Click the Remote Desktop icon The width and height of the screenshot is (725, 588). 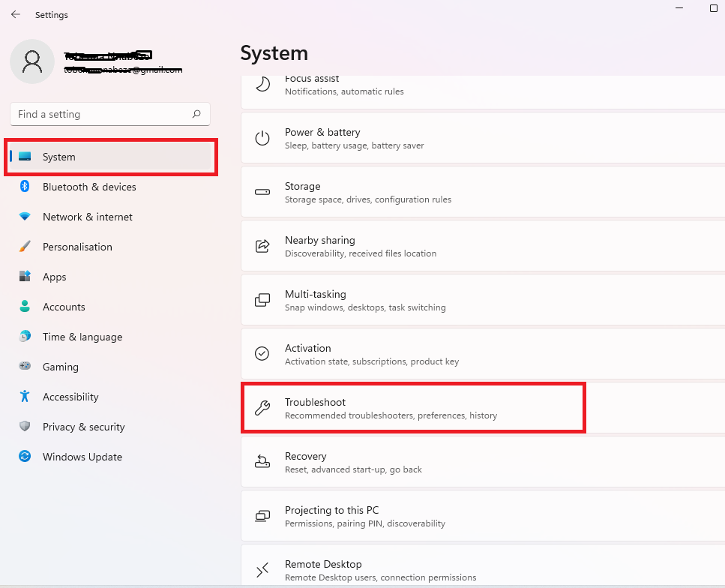[x=262, y=571]
